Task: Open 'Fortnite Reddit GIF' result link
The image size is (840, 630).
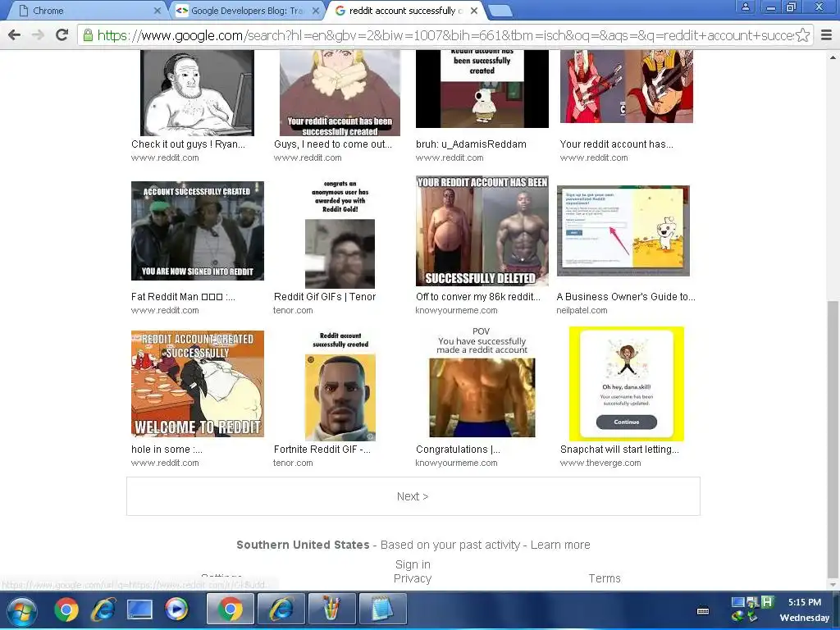Action: [x=322, y=450]
